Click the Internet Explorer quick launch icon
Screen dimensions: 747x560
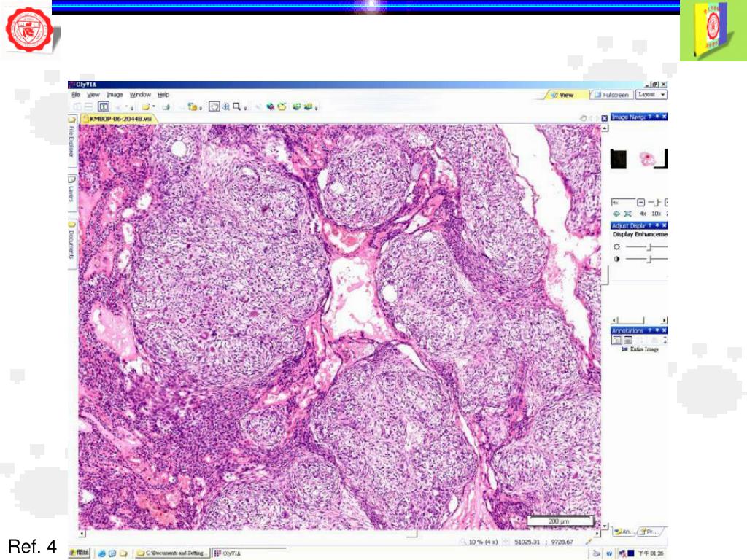pyautogui.click(x=102, y=553)
